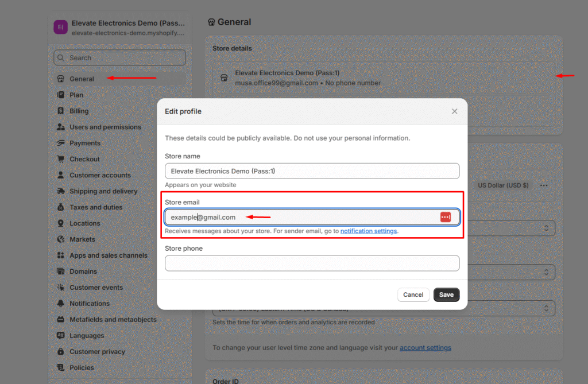The width and height of the screenshot is (588, 384).
Task: Click the Markets globe icon in the sidebar
Action: (x=61, y=239)
